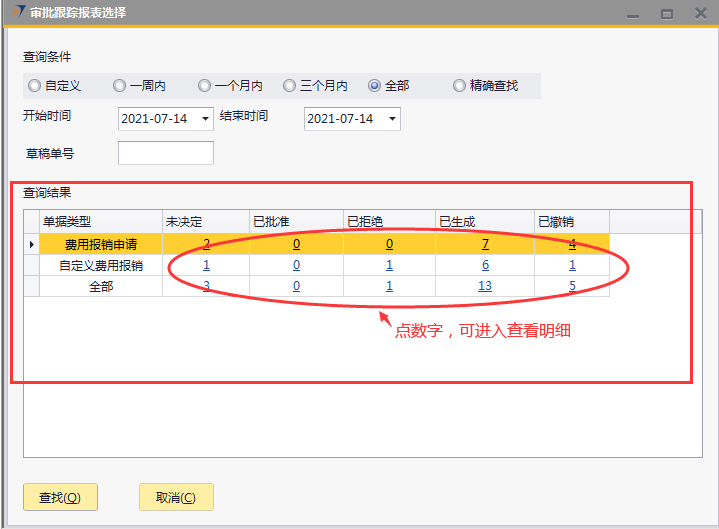Click 已生成 count 6 for 自定义费用报销
Image resolution: width=719 pixels, height=529 pixels.
(x=485, y=266)
